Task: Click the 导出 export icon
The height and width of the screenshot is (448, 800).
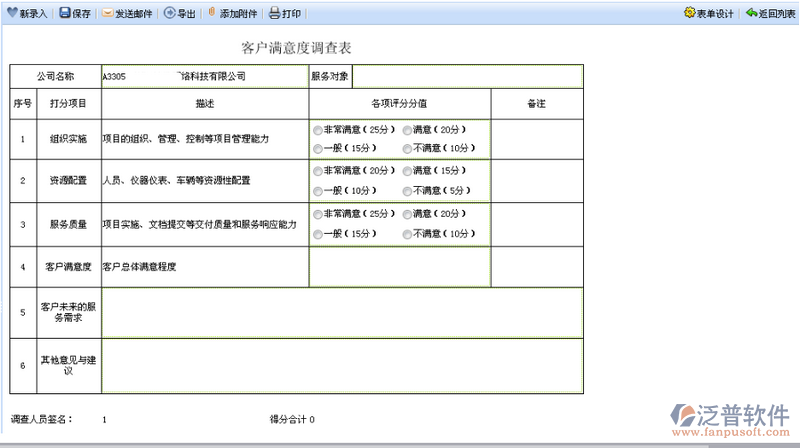Action: click(169, 14)
